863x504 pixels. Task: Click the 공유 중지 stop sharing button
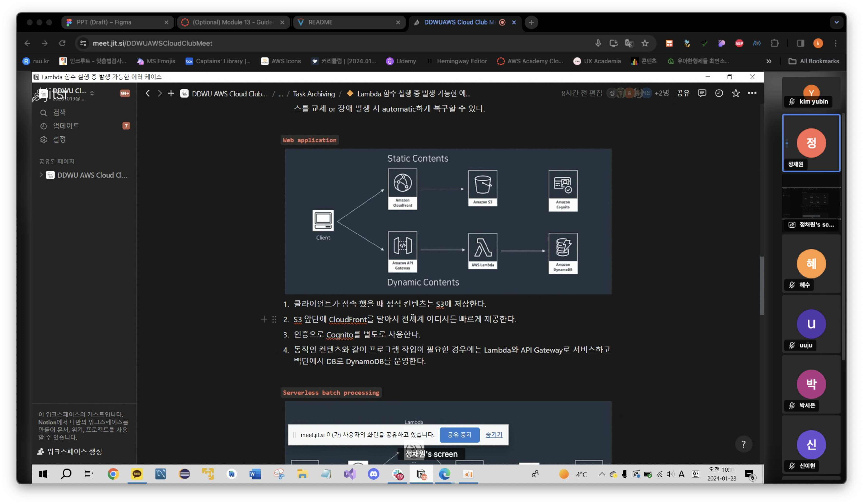459,435
